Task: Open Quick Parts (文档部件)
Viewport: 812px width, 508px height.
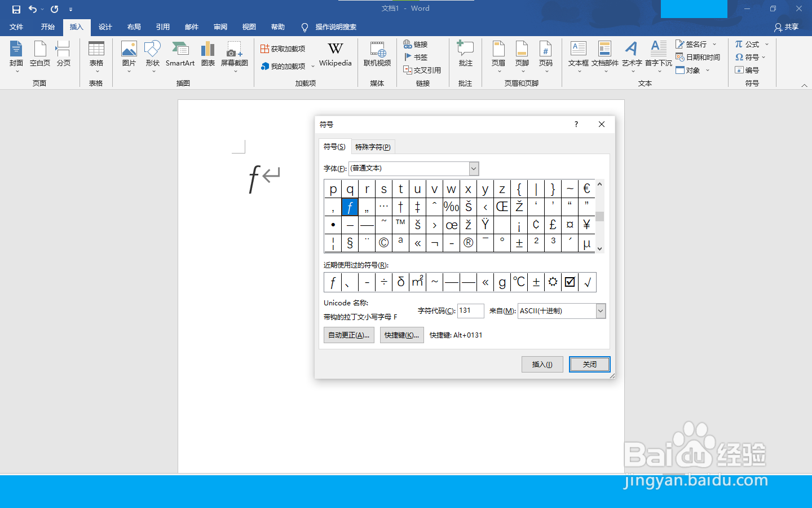Action: [x=605, y=56]
